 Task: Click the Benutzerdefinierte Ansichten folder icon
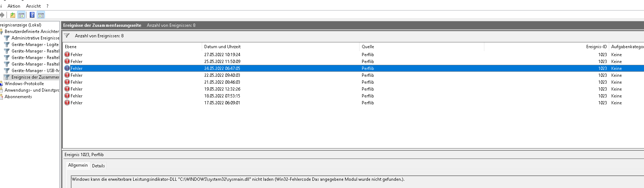coord(1,32)
